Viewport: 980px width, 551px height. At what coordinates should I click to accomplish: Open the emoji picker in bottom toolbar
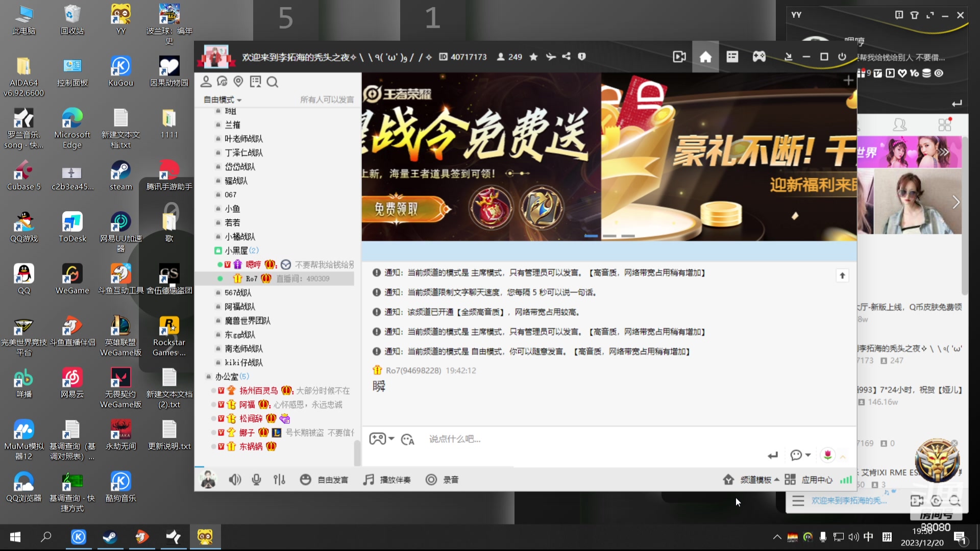tap(306, 480)
